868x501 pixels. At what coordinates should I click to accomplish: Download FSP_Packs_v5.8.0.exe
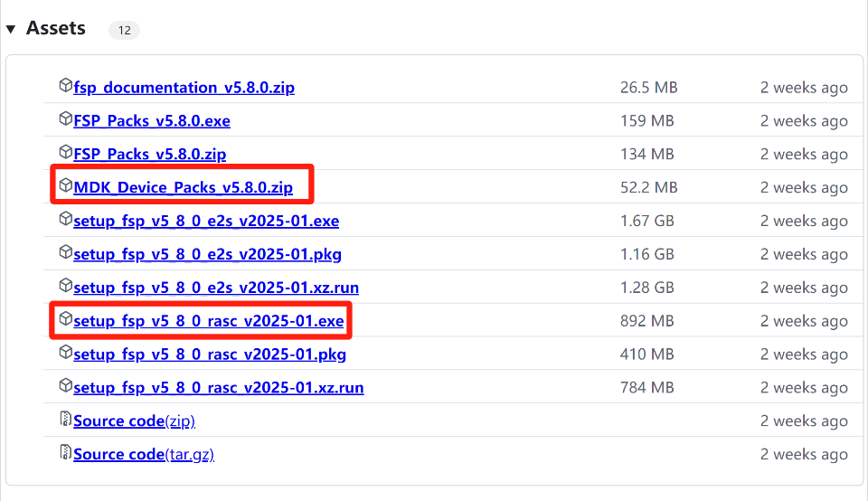click(x=152, y=120)
